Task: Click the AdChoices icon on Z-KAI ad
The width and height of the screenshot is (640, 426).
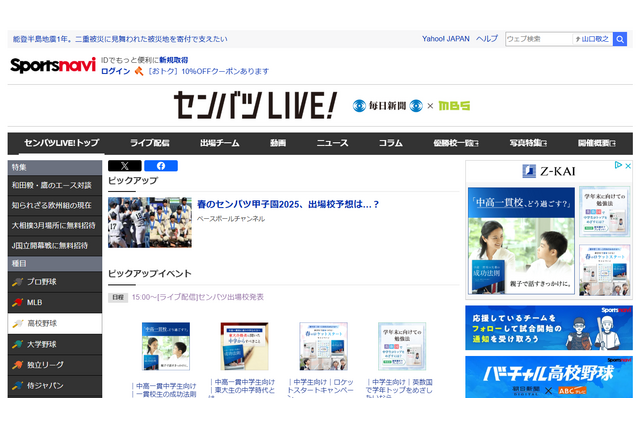Action: [x=618, y=165]
